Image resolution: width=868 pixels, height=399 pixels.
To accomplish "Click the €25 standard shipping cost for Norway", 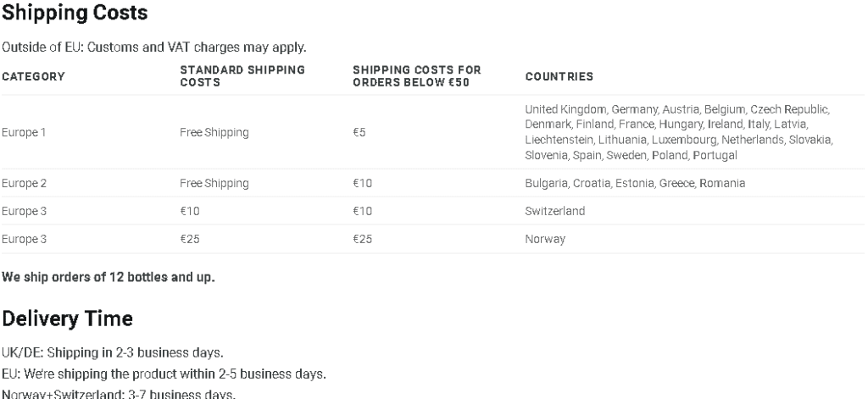I will click(x=190, y=239).
